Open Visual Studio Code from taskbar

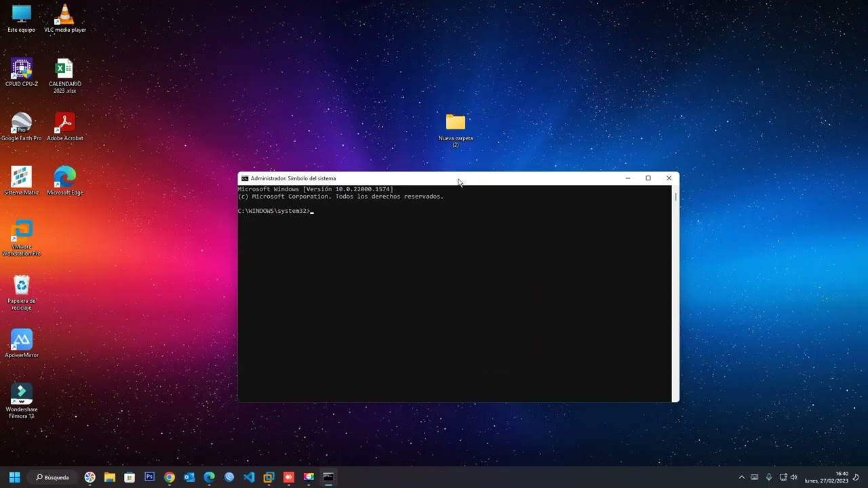pos(249,477)
